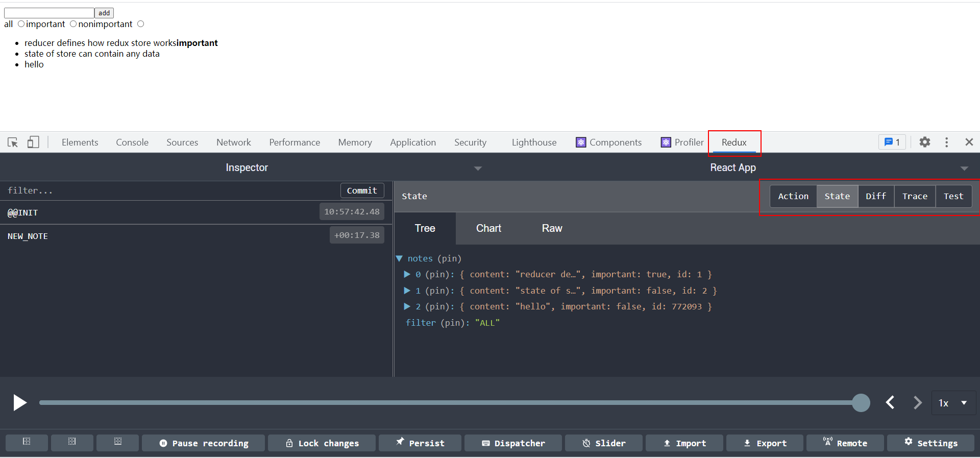This screenshot has width=980, height=458.
Task: Open the React Components tab
Action: point(608,142)
